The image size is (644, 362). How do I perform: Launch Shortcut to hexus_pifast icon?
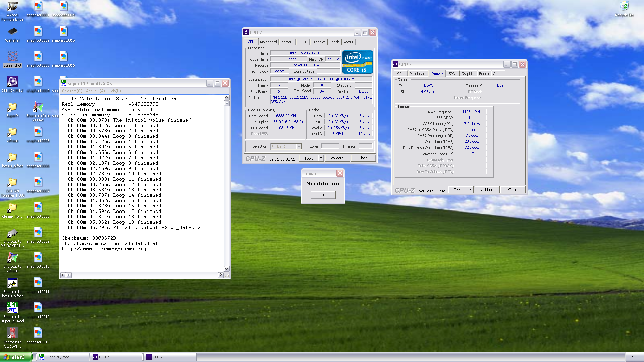[x=12, y=288]
